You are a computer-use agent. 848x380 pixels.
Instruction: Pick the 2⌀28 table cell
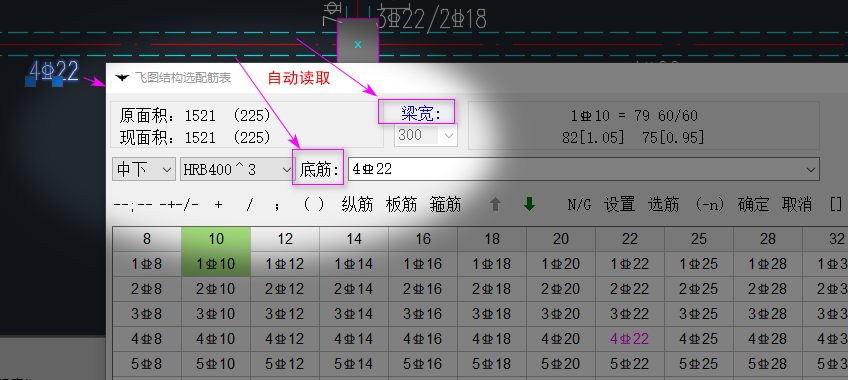767,289
